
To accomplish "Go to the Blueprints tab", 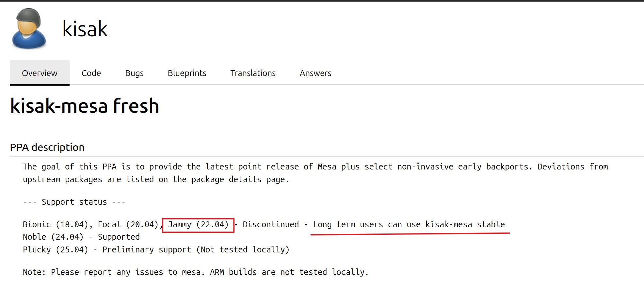I will (x=187, y=73).
